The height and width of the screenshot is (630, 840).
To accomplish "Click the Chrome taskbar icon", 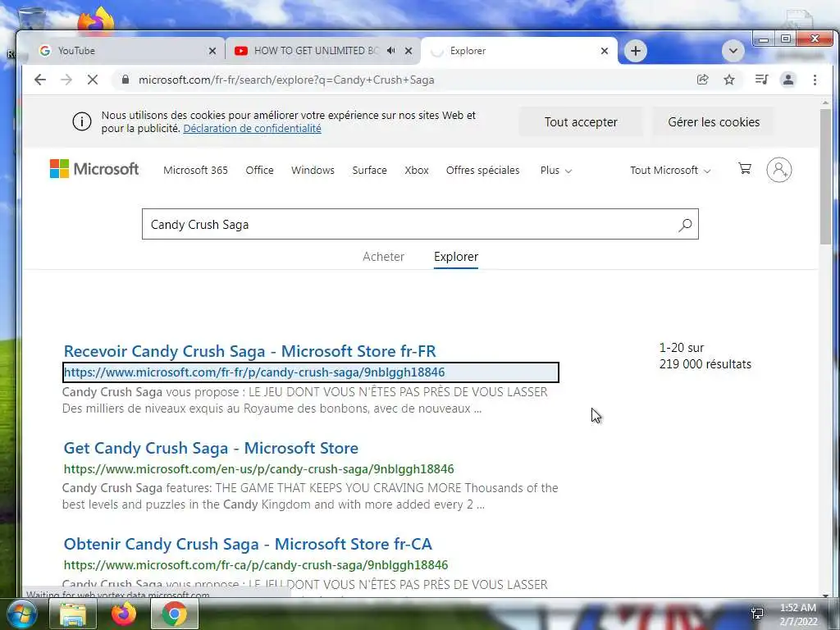I will click(x=175, y=614).
